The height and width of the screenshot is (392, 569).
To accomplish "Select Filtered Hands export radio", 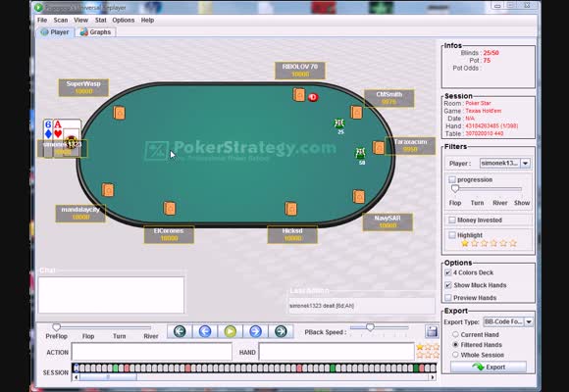I will [455, 345].
